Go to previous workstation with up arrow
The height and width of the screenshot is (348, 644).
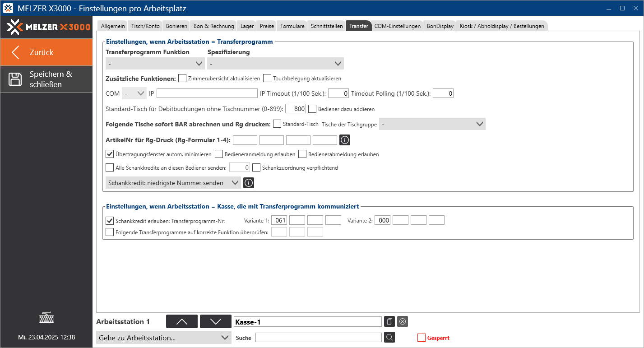tap(182, 321)
